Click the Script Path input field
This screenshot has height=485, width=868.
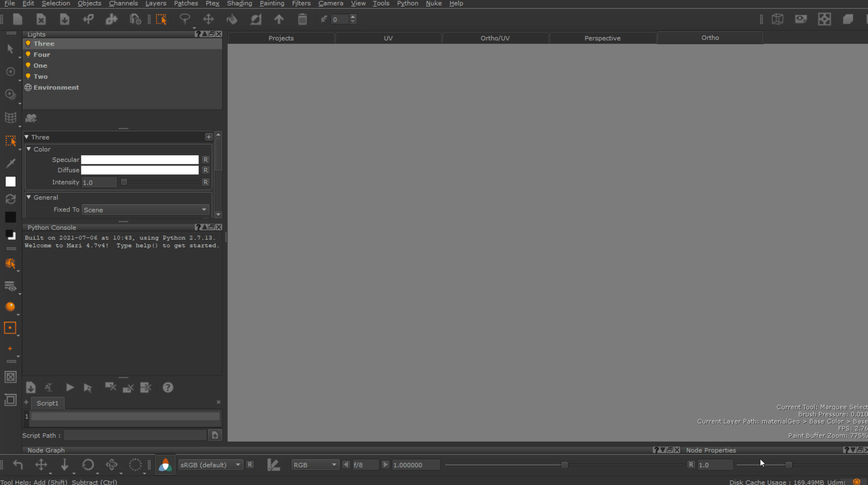pyautogui.click(x=135, y=435)
